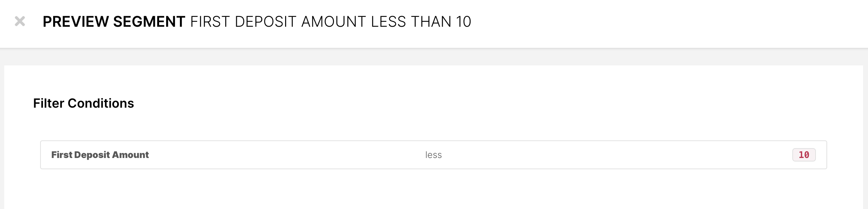
Task: Click the red "10" value badge
Action: point(804,155)
